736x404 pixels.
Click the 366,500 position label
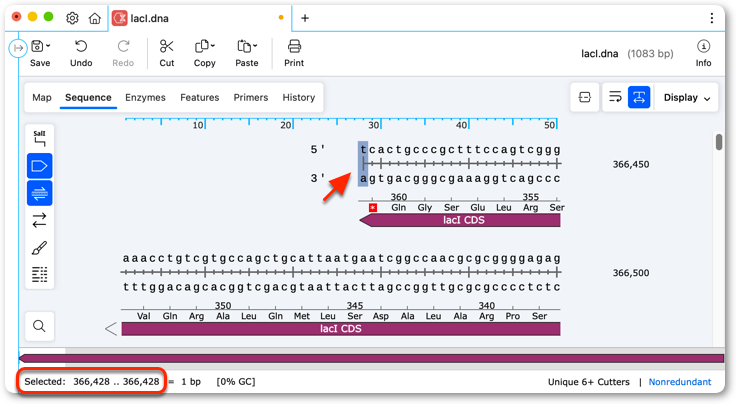pyautogui.click(x=631, y=273)
